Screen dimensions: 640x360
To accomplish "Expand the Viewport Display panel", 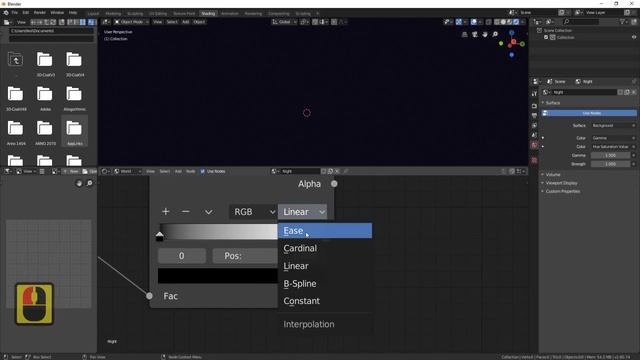I will pyautogui.click(x=561, y=183).
